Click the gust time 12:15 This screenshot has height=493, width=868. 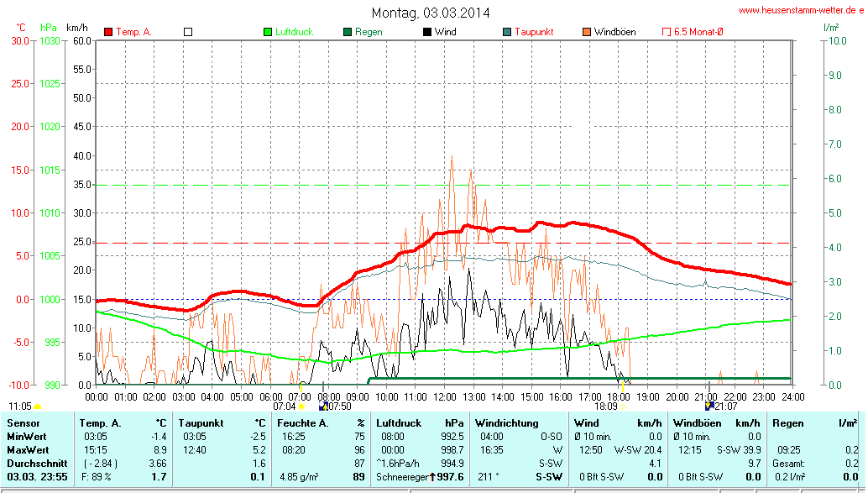point(690,450)
